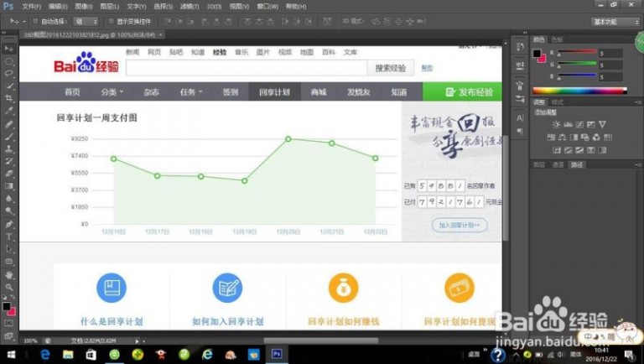Select the Eyedropper tool

[8, 111]
